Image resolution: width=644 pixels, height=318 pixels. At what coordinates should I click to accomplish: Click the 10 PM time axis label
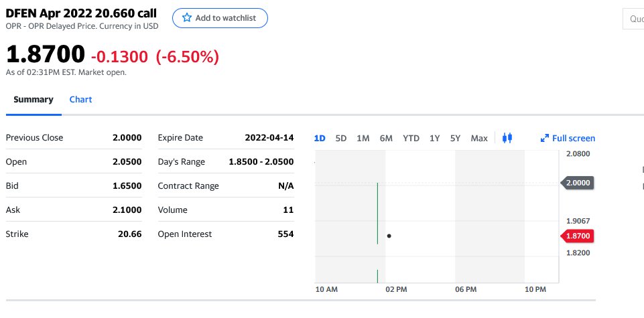click(x=535, y=289)
